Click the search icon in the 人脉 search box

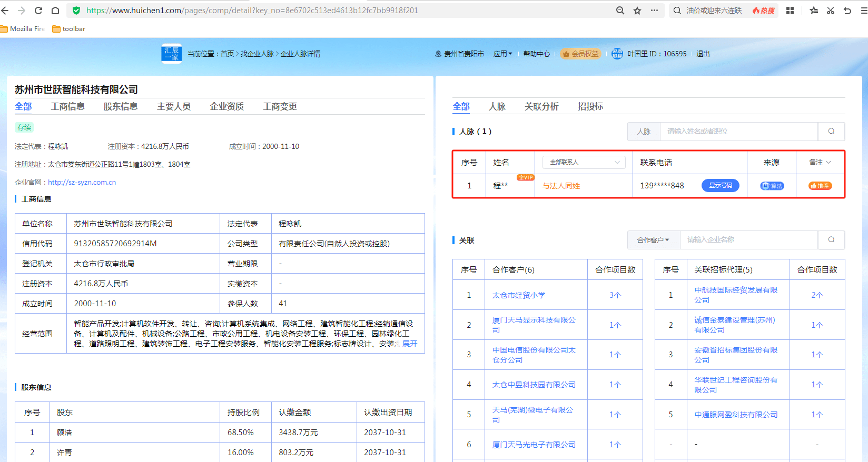[x=831, y=132]
